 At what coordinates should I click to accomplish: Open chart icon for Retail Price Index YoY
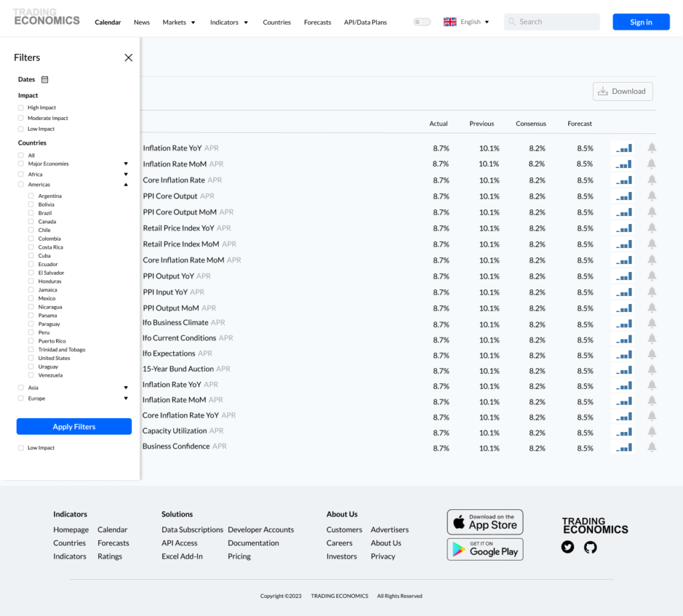(x=624, y=228)
